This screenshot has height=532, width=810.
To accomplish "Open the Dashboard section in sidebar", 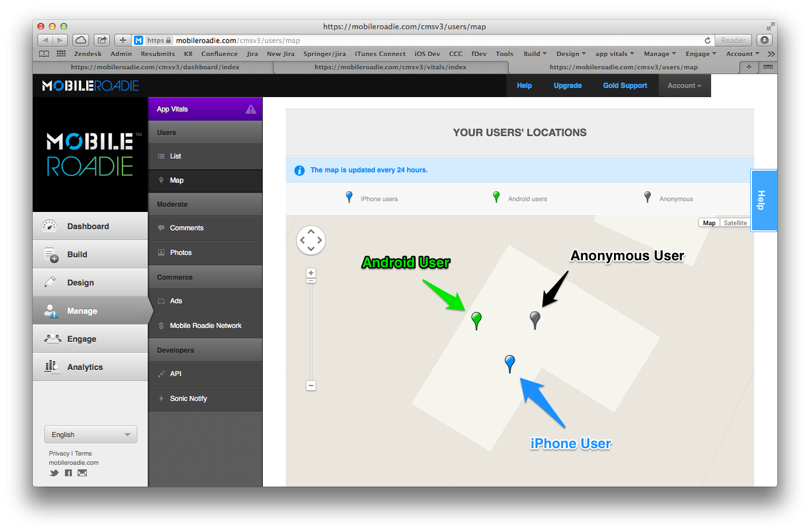I will coord(88,226).
